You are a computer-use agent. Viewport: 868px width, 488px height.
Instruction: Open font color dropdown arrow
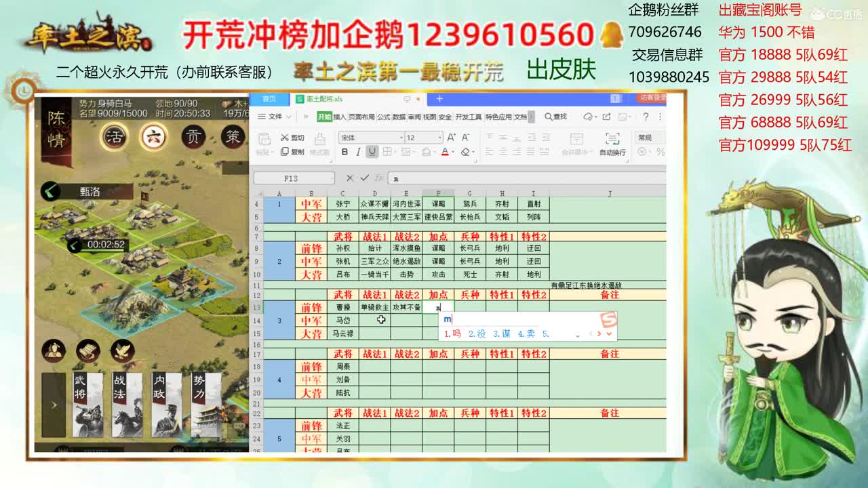coord(452,152)
